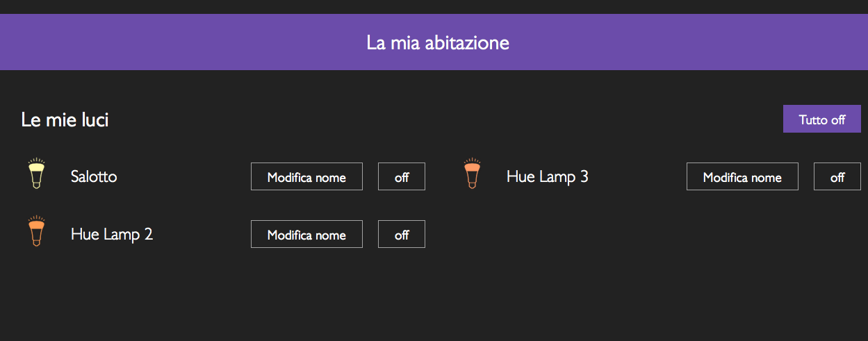868x341 pixels.
Task: Toggle Hue Lamp 2 off
Action: pos(402,235)
